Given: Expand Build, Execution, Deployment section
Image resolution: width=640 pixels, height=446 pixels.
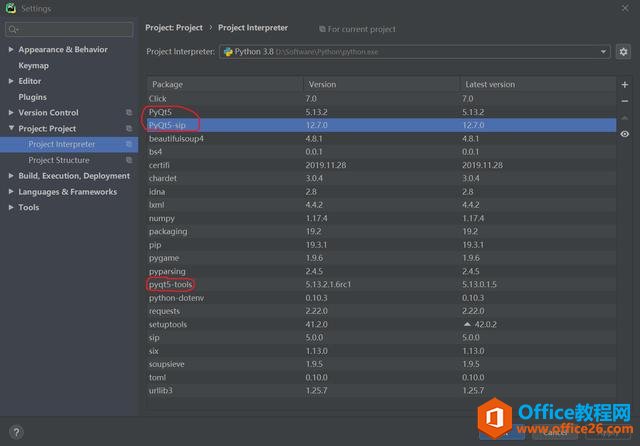Looking at the screenshot, I should [11, 176].
